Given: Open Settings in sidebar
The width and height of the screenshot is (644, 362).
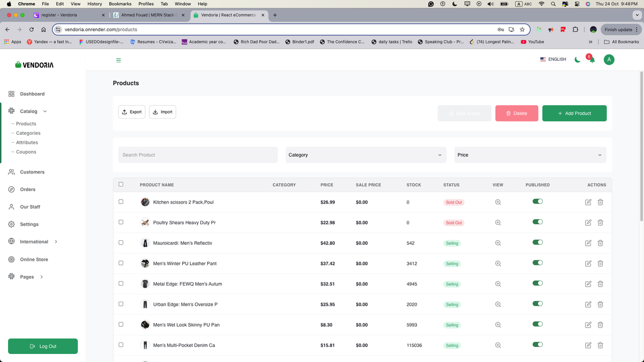Looking at the screenshot, I should (x=29, y=224).
